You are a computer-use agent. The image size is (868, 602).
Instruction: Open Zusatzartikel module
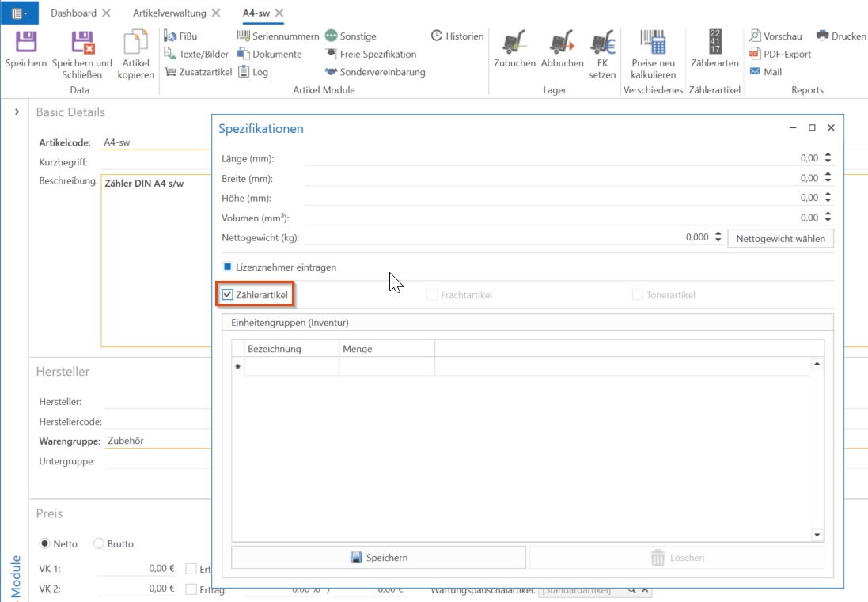point(198,72)
